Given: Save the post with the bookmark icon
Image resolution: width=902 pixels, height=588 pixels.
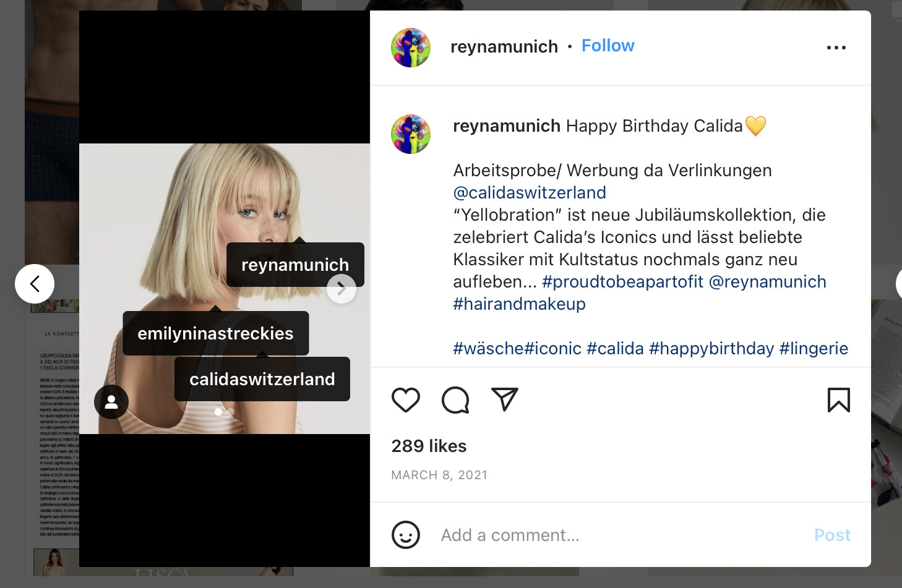Looking at the screenshot, I should pyautogui.click(x=839, y=400).
